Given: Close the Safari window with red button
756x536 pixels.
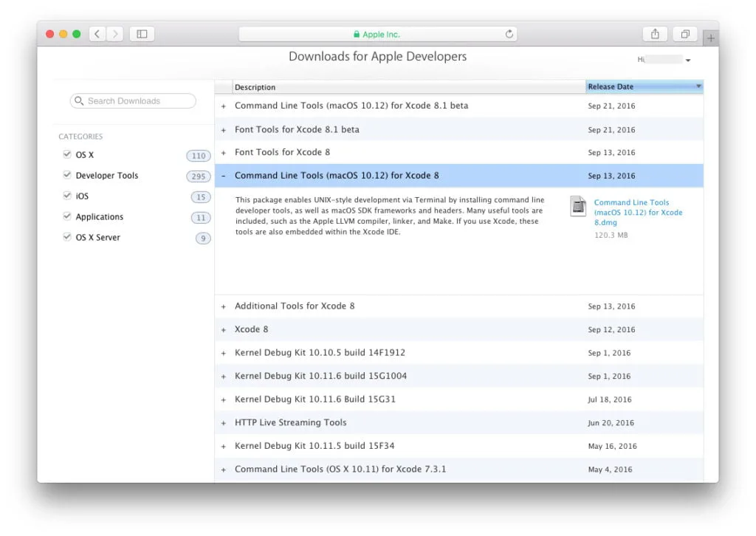Looking at the screenshot, I should [49, 34].
